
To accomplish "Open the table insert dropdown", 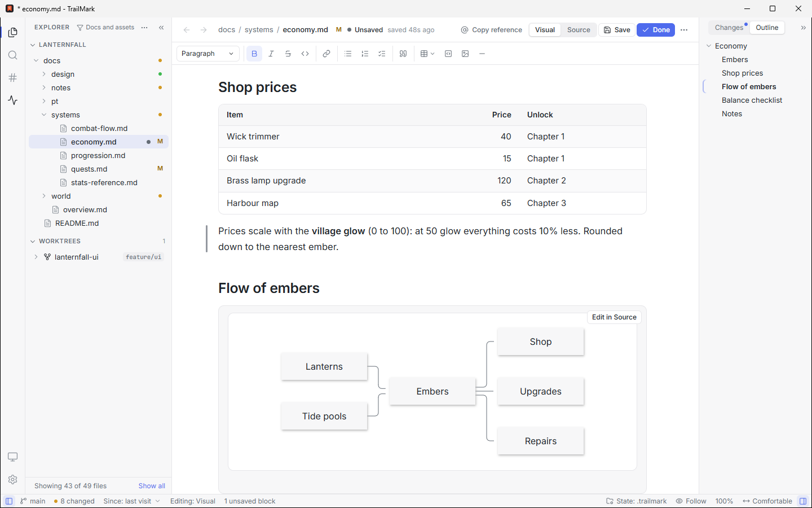I will (x=427, y=54).
